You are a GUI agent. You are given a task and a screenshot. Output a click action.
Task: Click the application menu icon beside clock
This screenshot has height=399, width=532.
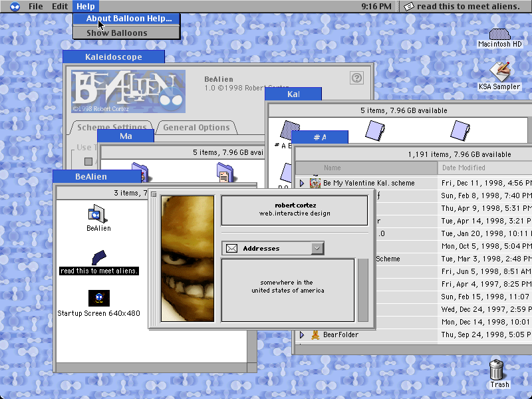tap(409, 7)
